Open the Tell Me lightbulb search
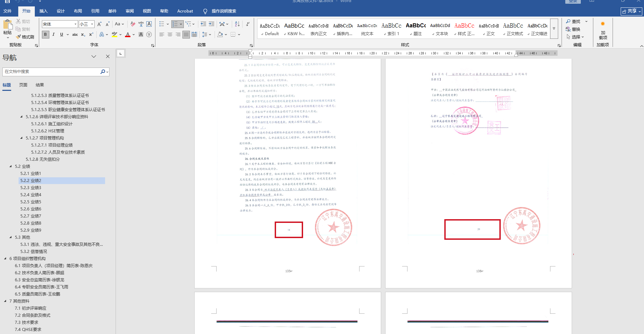 coord(205,11)
